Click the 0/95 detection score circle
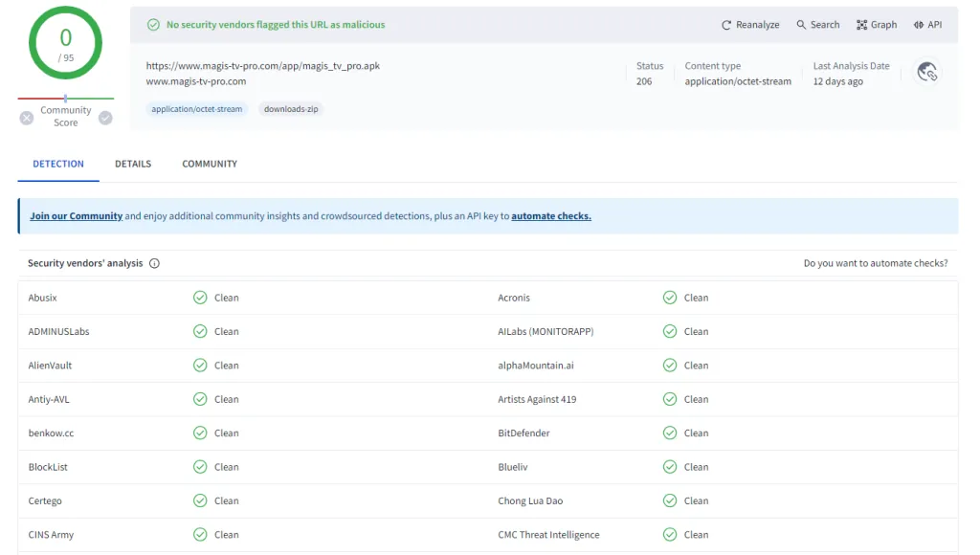 point(66,43)
